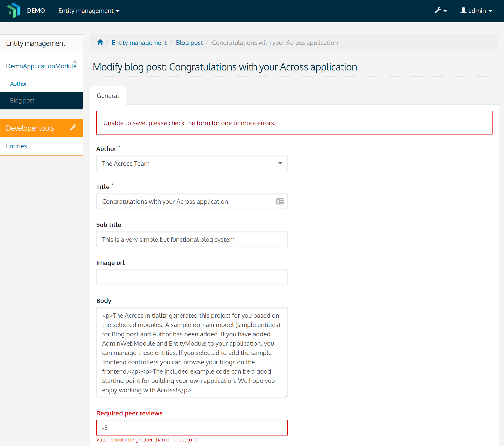Click the Author sidebar menu item
504x446 pixels.
18,83
